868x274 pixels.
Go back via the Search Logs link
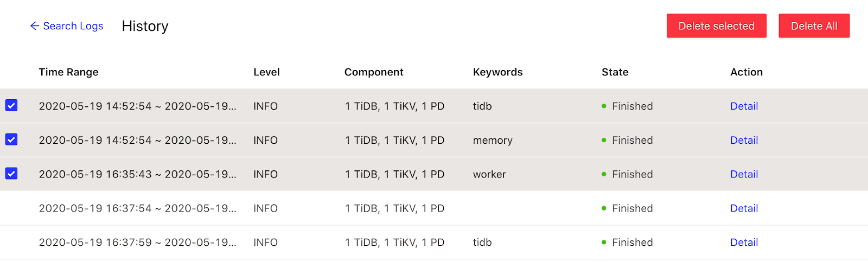pos(73,26)
